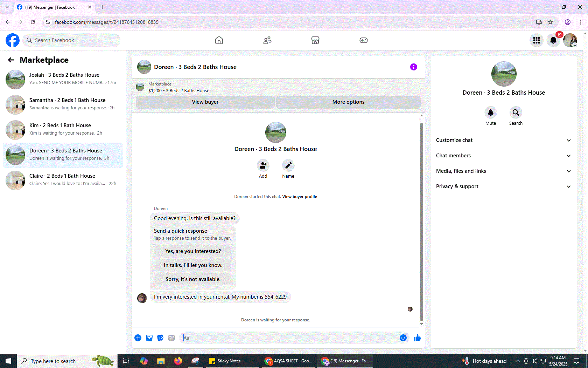Click the chat vertical scrollbar
The image size is (588, 368).
(421, 222)
